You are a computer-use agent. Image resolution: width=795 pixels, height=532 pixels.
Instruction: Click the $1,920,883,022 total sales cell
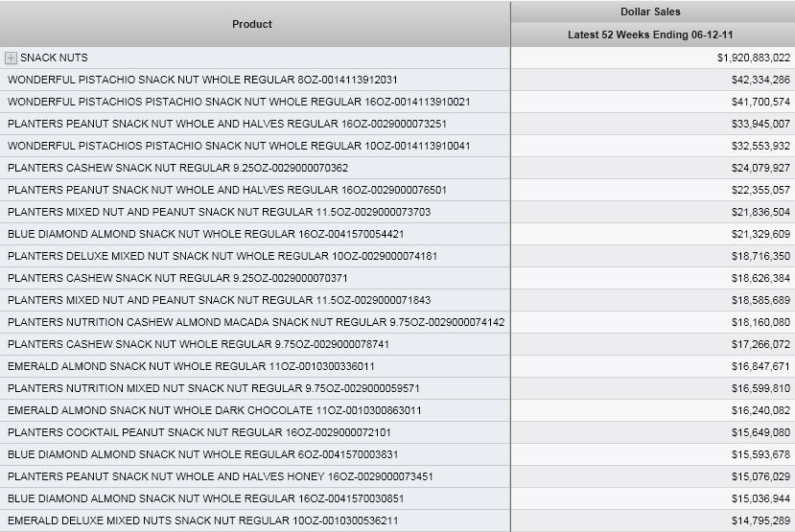point(753,58)
